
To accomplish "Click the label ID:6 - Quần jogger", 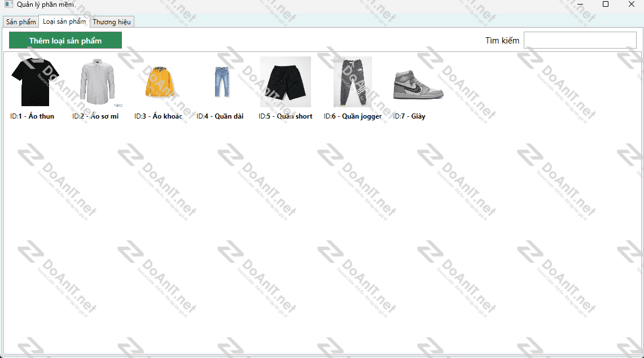I will pos(353,116).
